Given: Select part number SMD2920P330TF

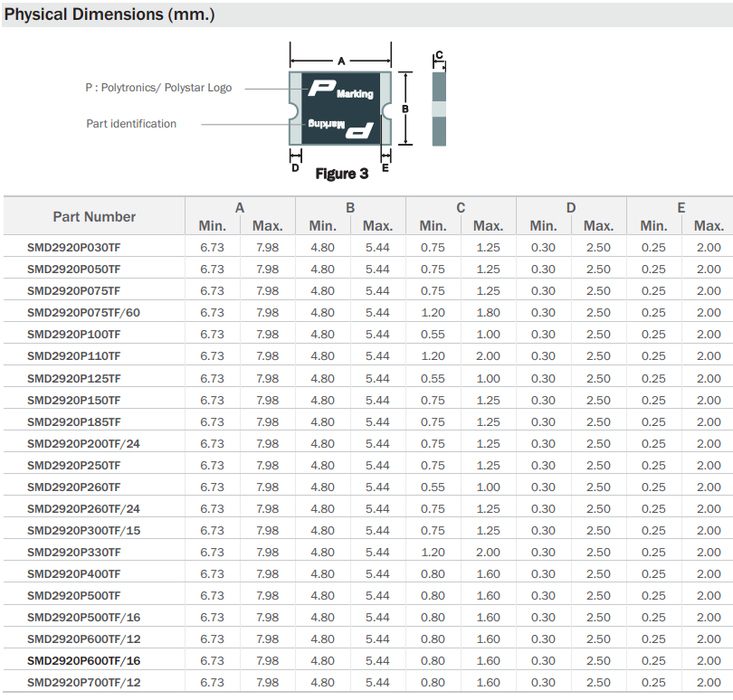Looking at the screenshot, I should (x=73, y=553).
